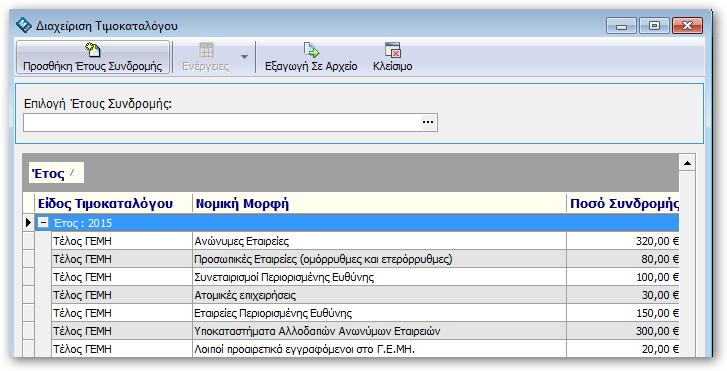
Task: Click Εξαγωγή Σε Αρχείο export button
Action: pos(311,57)
